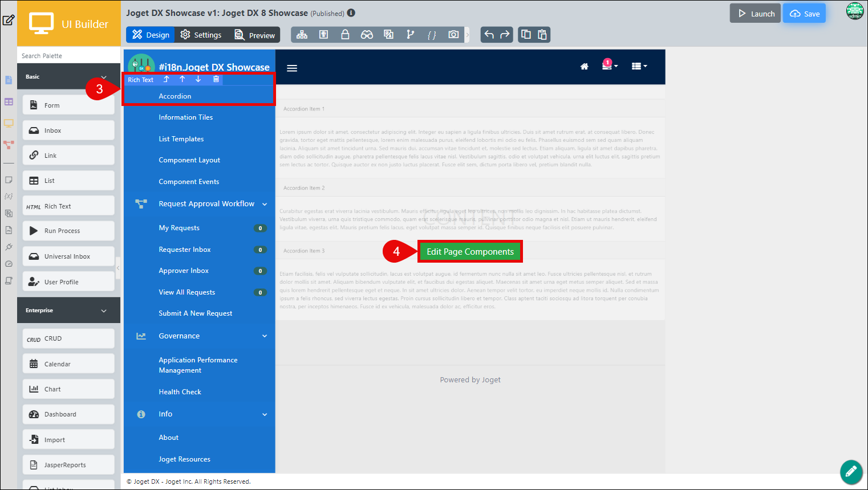868x490 pixels.
Task: Click the git branch icon in toolbar
Action: (x=410, y=35)
